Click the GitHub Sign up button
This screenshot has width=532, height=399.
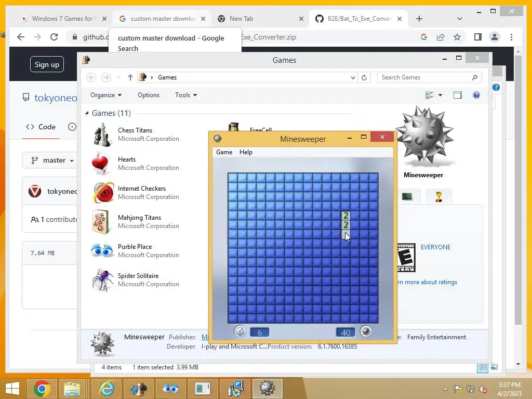click(47, 64)
